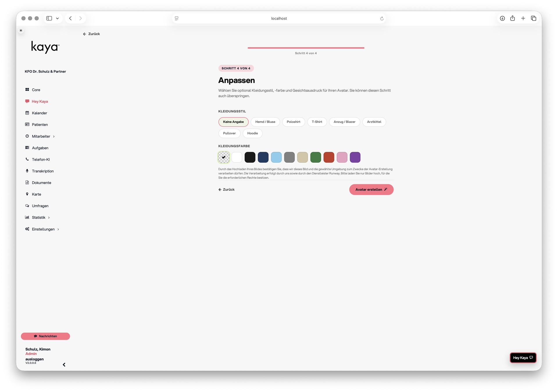Viewport: 558px width, 392px height.
Task: Click the Kalender calendar icon in sidebar
Action: 27,113
